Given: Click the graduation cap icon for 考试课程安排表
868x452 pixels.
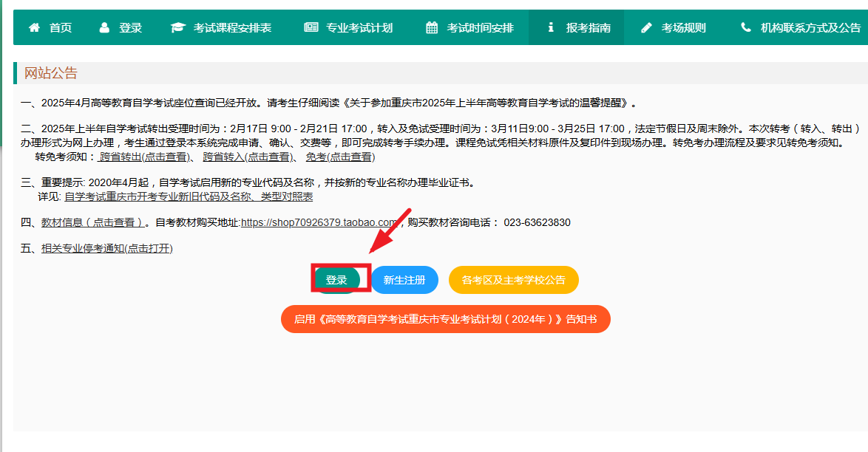Looking at the screenshot, I should coord(177,28).
